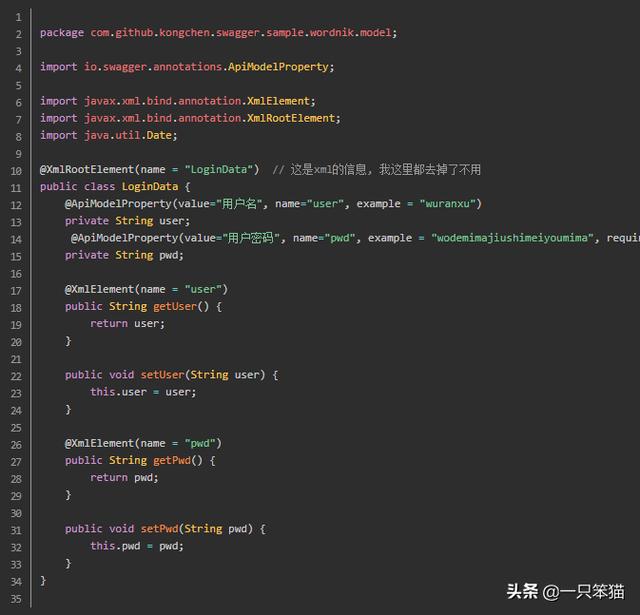The height and width of the screenshot is (615, 640).
Task: Click the ApiModelProperty import statement
Action: (x=187, y=67)
